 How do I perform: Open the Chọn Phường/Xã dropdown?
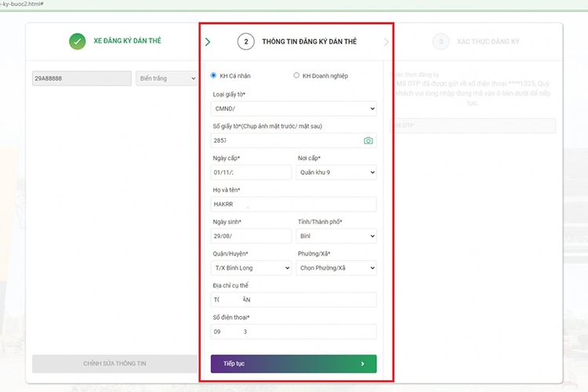[336, 268]
